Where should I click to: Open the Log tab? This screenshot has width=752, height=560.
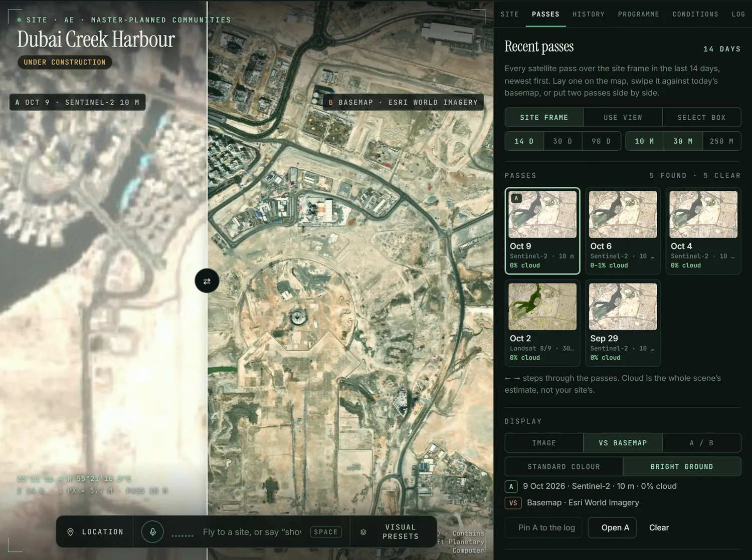coord(738,14)
